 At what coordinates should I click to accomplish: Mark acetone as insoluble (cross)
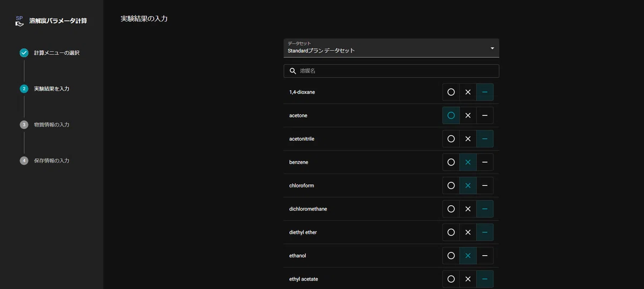pyautogui.click(x=468, y=115)
